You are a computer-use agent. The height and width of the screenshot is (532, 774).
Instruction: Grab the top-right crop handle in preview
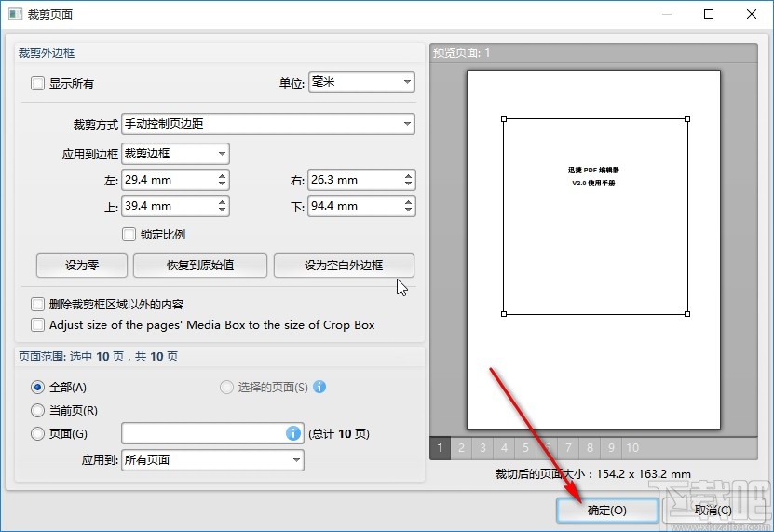(x=687, y=119)
